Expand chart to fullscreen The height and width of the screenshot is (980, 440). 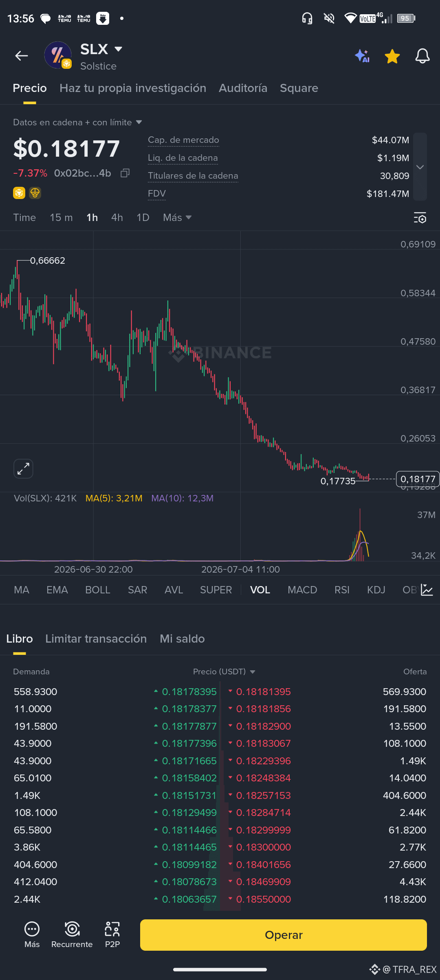click(23, 469)
